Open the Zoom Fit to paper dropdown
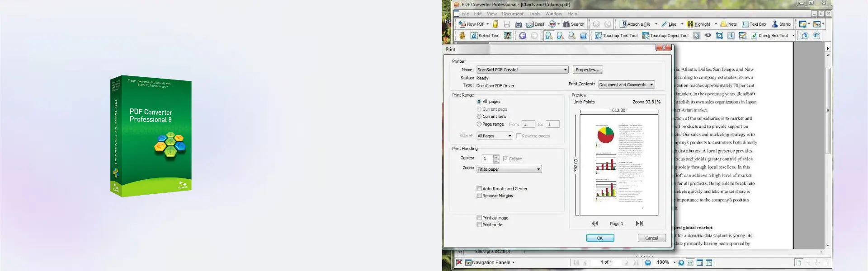Viewport: 868px width, 271px height. (509, 169)
